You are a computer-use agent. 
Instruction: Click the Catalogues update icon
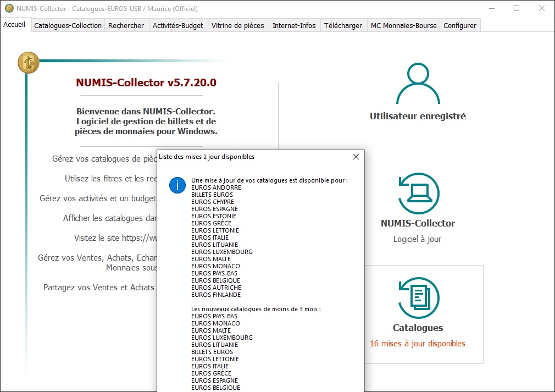coord(419,298)
